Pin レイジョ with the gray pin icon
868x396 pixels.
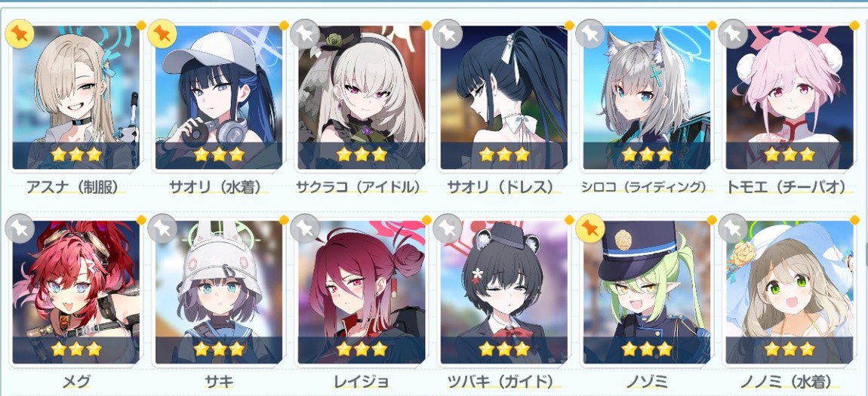(304, 229)
